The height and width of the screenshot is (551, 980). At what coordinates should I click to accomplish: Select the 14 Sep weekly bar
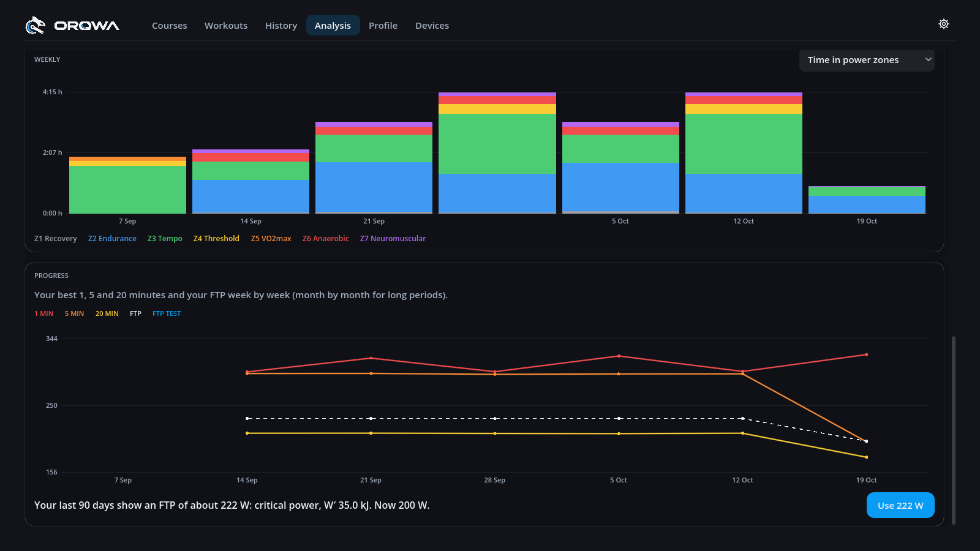(x=251, y=181)
